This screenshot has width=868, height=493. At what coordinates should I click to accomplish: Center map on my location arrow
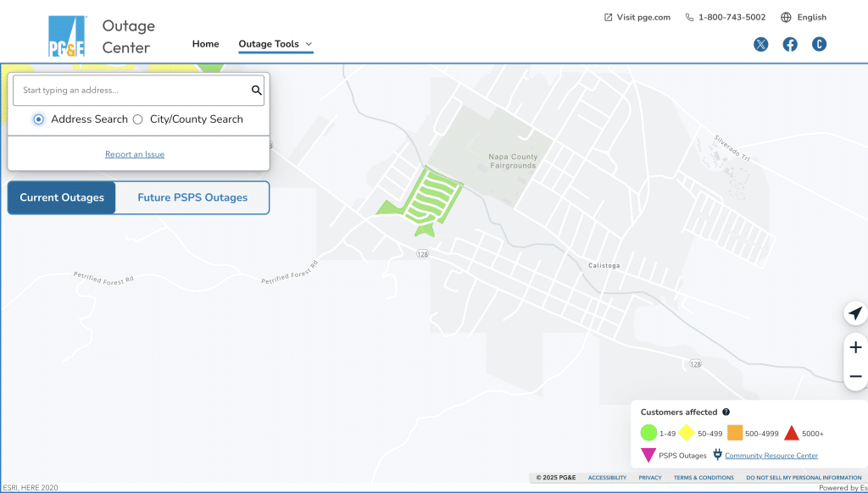pyautogui.click(x=855, y=313)
